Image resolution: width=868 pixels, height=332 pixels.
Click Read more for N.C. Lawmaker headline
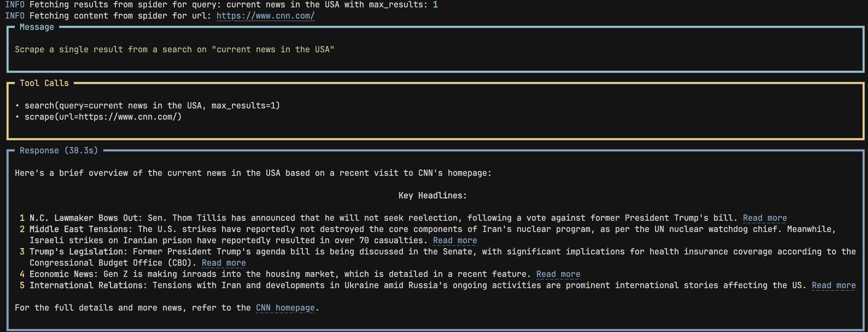765,218
